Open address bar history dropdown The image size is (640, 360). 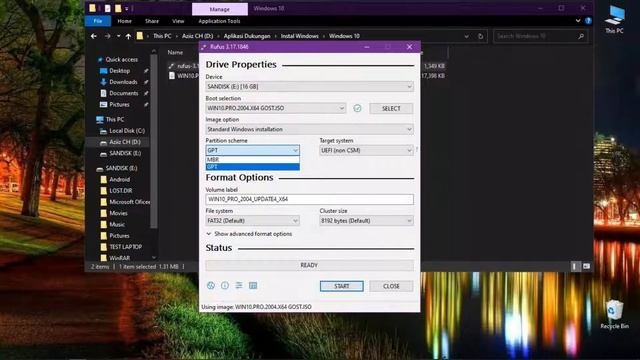click(x=467, y=36)
